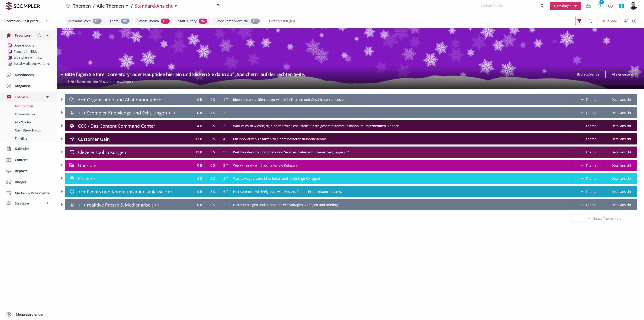Click the export document icon
This screenshot has width=644, height=320.
point(626,21)
